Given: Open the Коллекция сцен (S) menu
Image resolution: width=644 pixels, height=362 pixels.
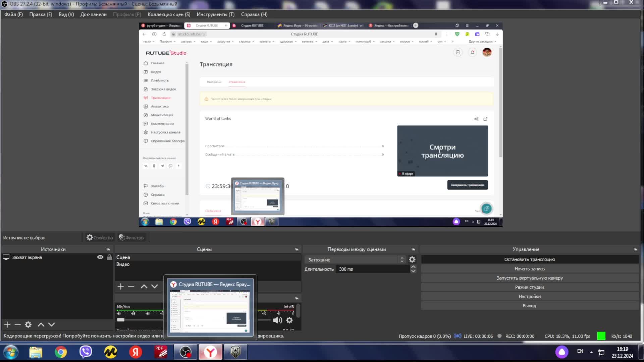Looking at the screenshot, I should pyautogui.click(x=169, y=14).
